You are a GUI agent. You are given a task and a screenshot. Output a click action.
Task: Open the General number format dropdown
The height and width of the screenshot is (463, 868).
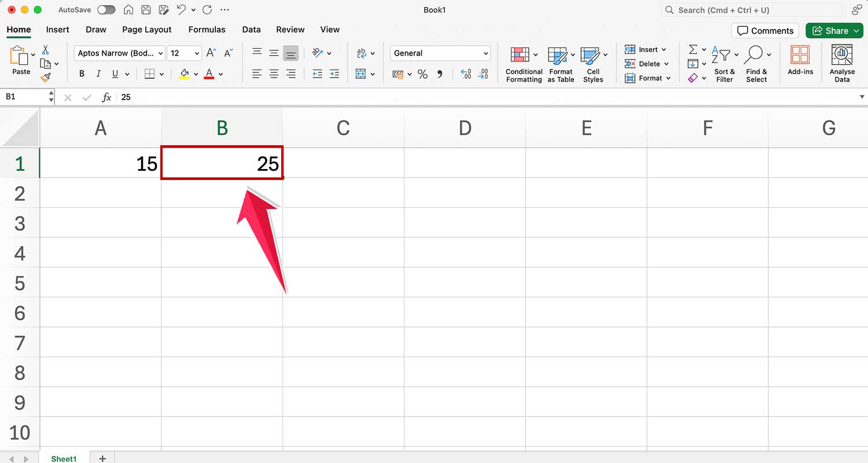click(440, 53)
